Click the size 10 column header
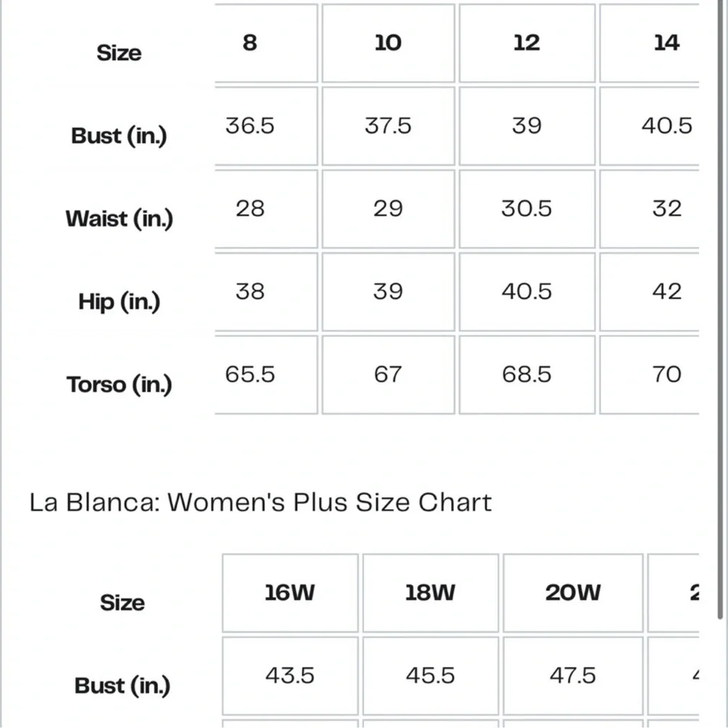The height and width of the screenshot is (728, 728). [388, 43]
